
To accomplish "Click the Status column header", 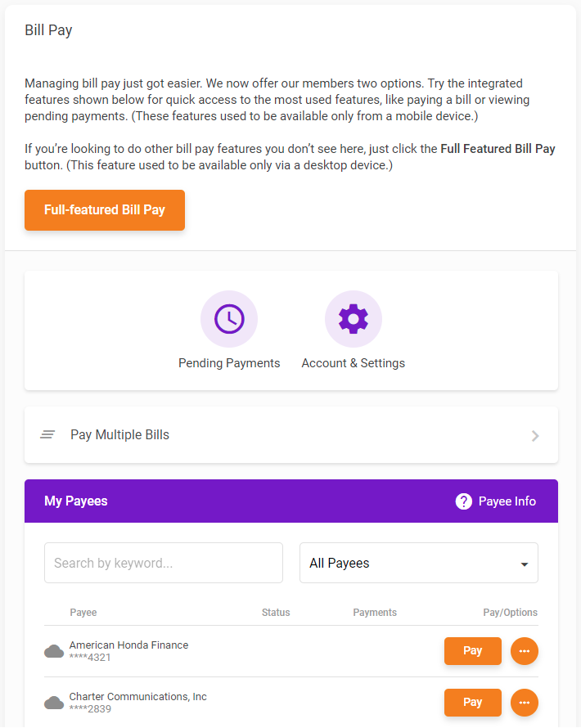I will [x=276, y=612].
